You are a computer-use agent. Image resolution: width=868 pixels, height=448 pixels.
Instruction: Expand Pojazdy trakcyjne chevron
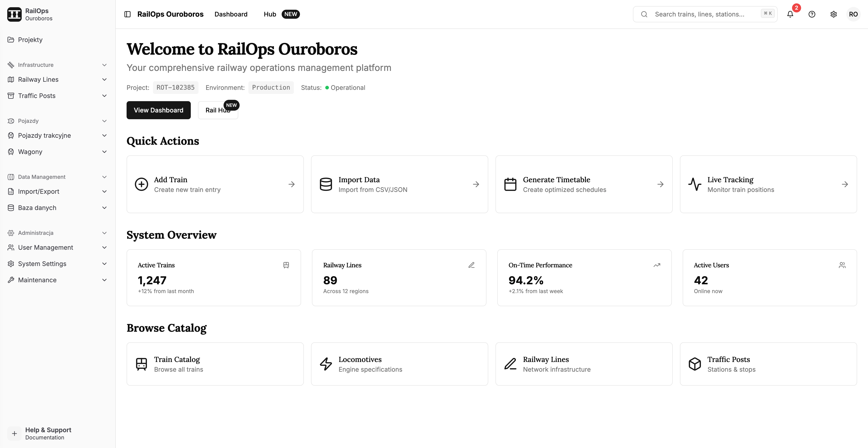pos(104,135)
